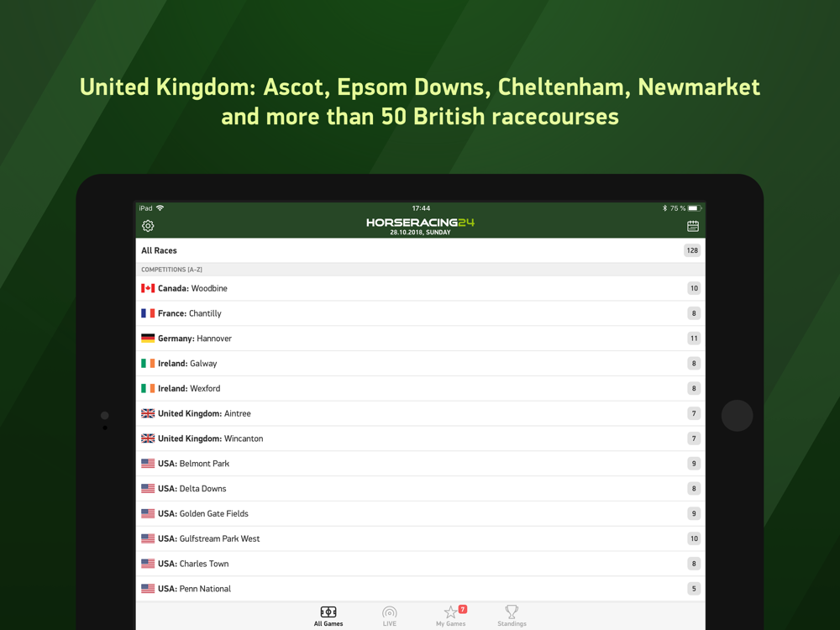840x630 pixels.
Task: Click the 8 race count badge for Chantilly
Action: pos(694,313)
